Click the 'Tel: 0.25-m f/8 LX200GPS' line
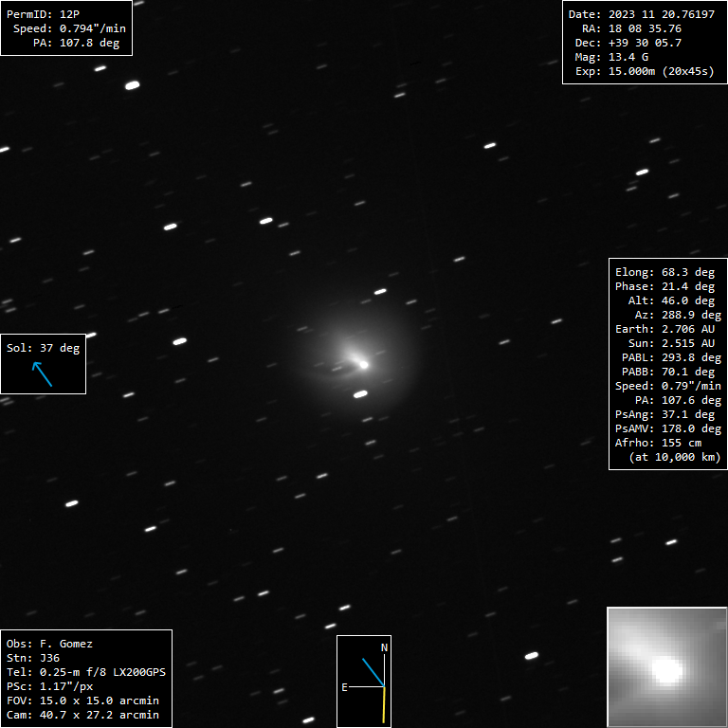728x728 pixels. point(86,672)
